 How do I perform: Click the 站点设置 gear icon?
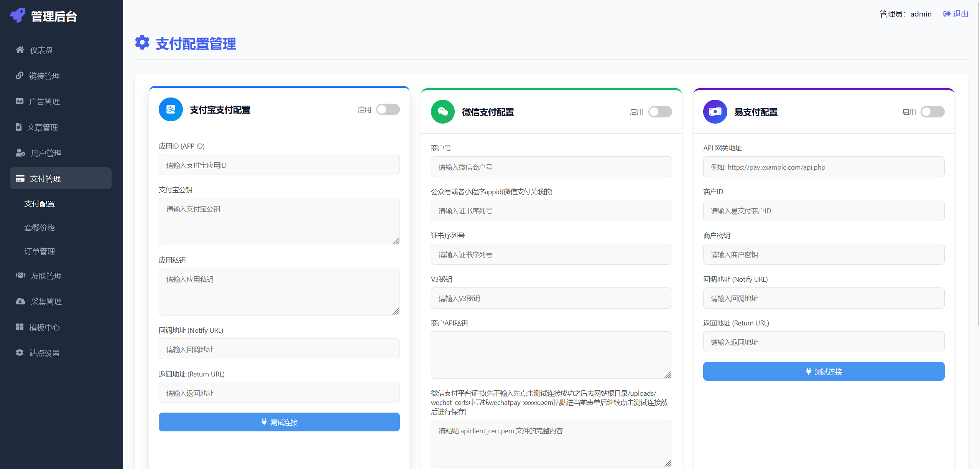point(20,352)
